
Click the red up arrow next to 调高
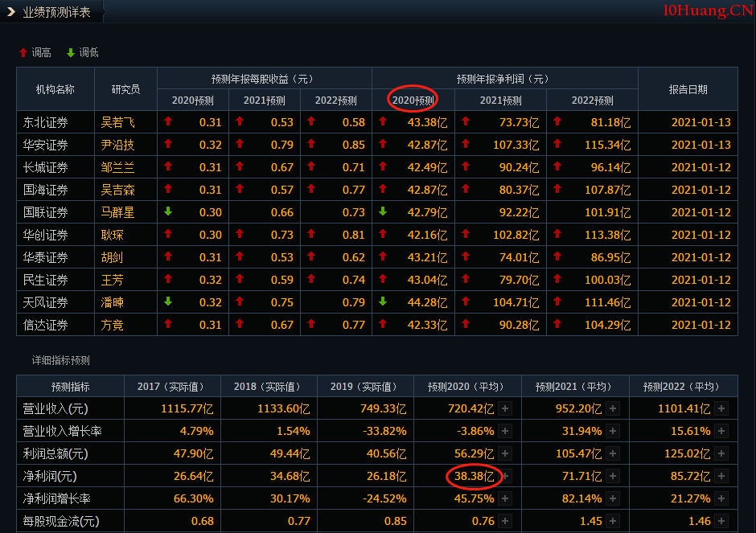23,52
